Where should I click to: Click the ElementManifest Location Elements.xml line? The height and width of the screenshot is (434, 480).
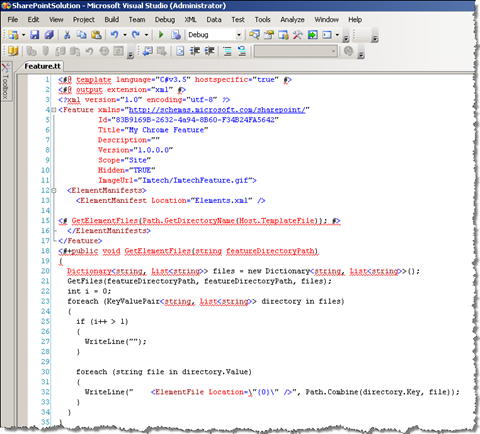(x=171, y=200)
